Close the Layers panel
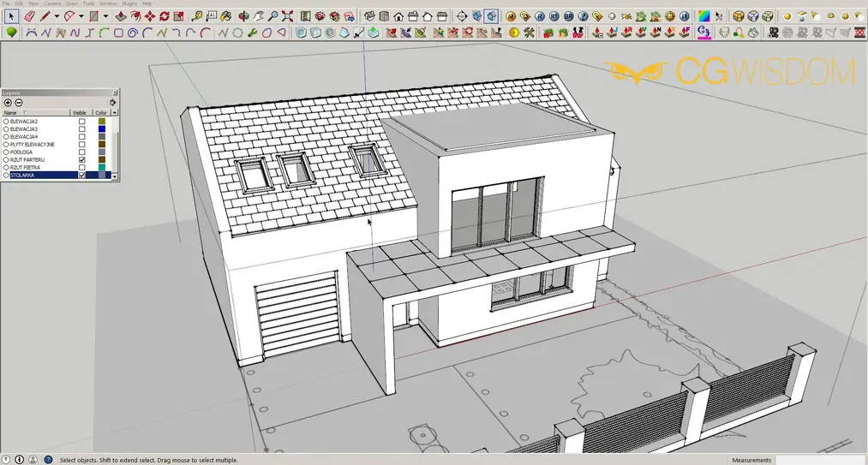868x465 pixels. click(115, 92)
